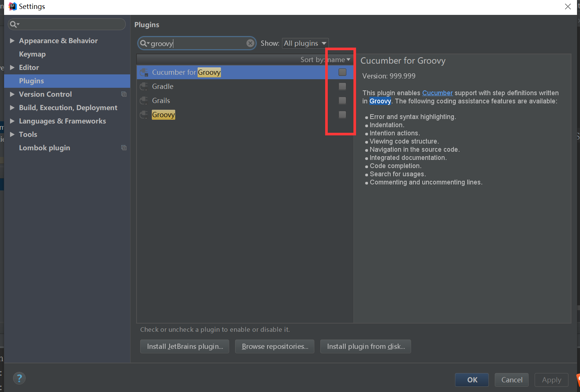580x392 pixels.
Task: Confirm settings with OK button
Action: 472,380
